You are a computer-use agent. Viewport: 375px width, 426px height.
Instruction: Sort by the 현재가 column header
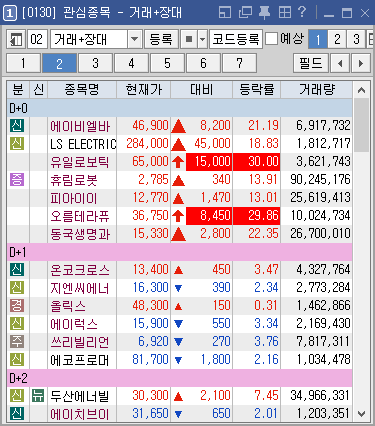pos(144,90)
